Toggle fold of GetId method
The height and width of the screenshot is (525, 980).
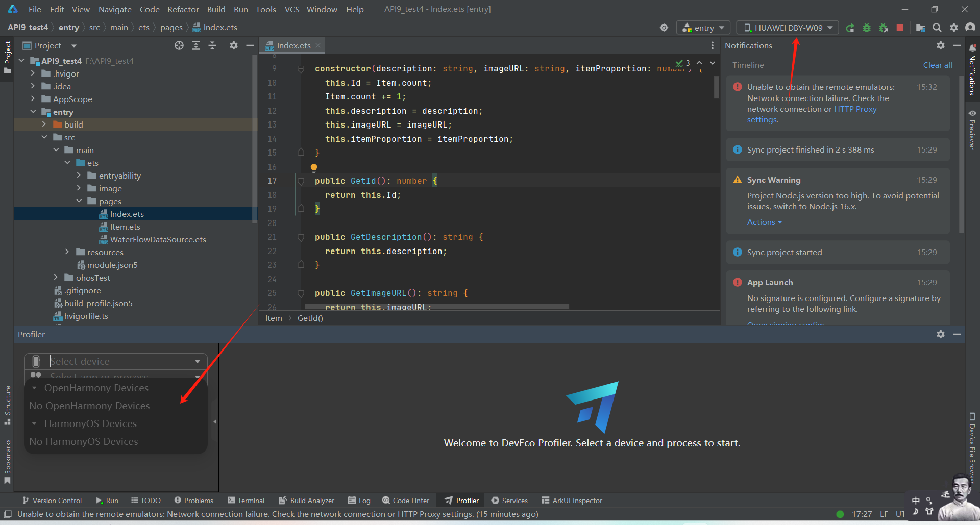pyautogui.click(x=301, y=181)
